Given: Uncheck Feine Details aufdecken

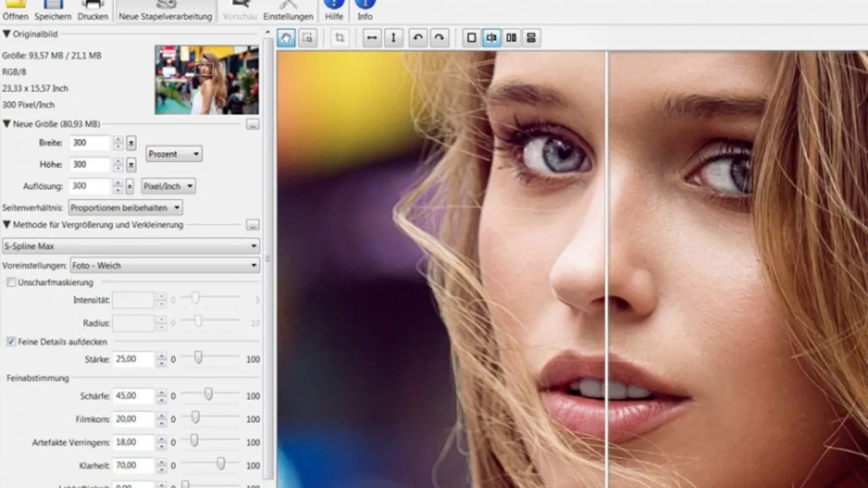Looking at the screenshot, I should pyautogui.click(x=12, y=342).
